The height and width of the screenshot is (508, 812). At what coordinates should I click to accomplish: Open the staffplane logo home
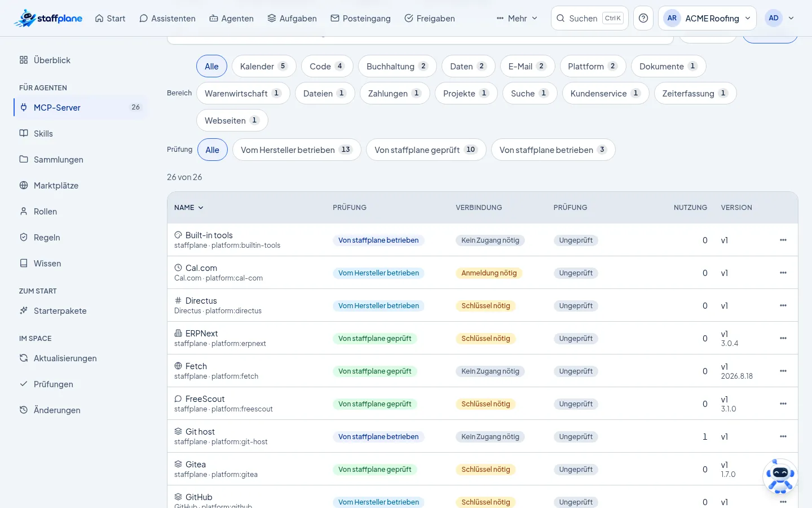click(48, 18)
